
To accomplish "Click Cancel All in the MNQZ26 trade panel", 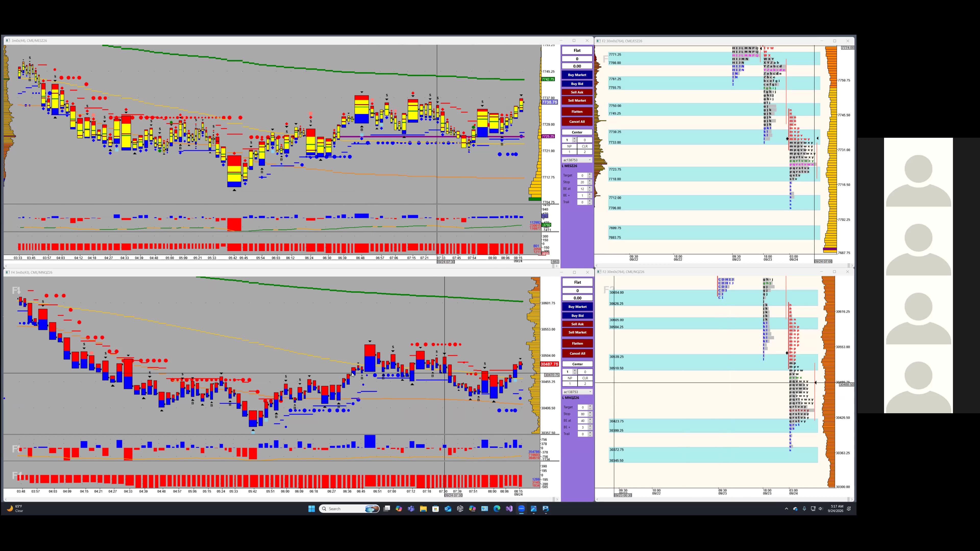I will [x=577, y=353].
